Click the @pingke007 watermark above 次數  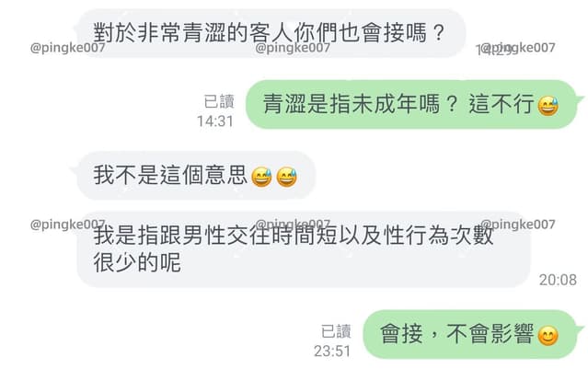click(x=517, y=225)
